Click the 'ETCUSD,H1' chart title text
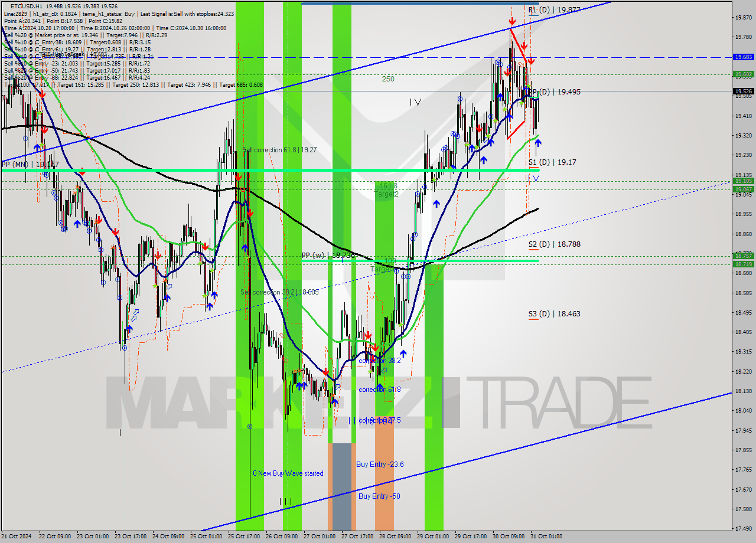 pos(27,6)
